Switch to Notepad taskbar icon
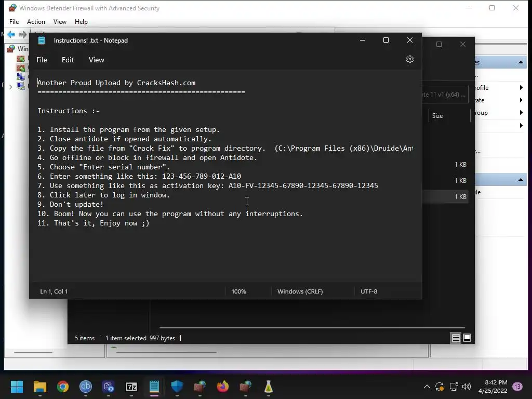The height and width of the screenshot is (399, 532). pos(154,387)
